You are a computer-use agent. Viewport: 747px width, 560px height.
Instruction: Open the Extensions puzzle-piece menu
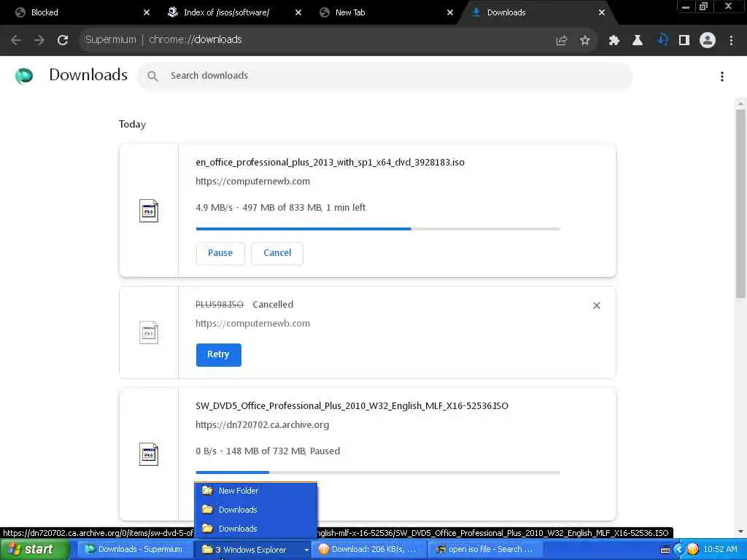(x=614, y=41)
